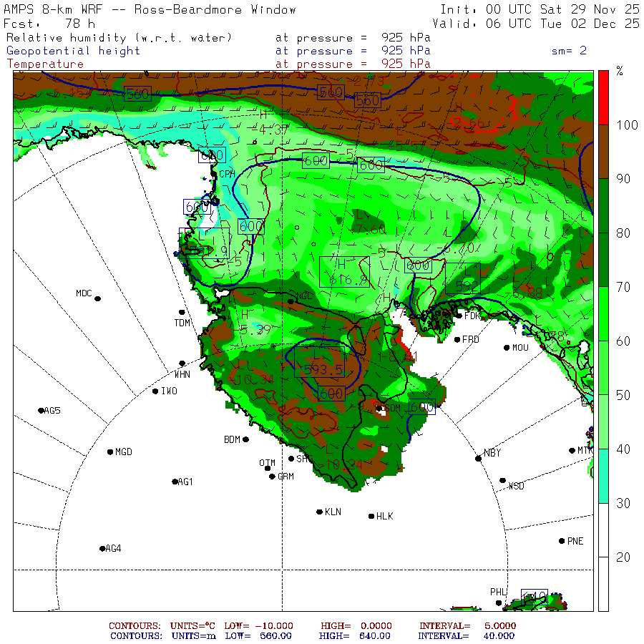Select the MGD station marker
The width and height of the screenshot is (644, 644).
[x=110, y=452]
